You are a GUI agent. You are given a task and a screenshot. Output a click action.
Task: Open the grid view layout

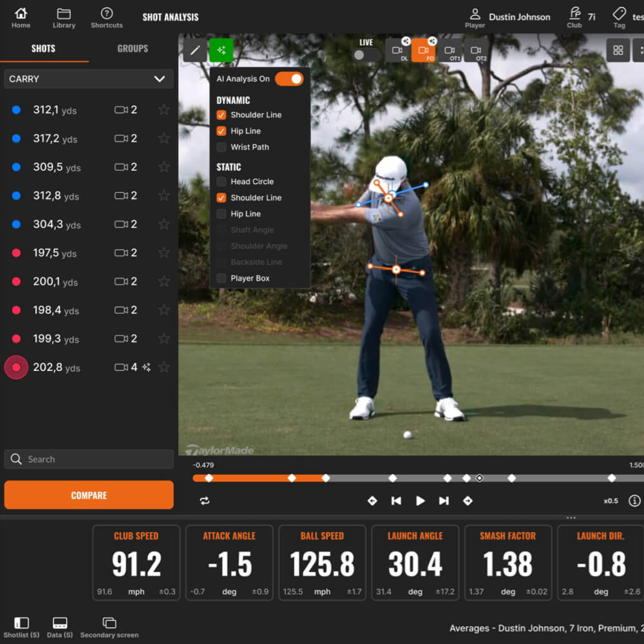(618, 50)
